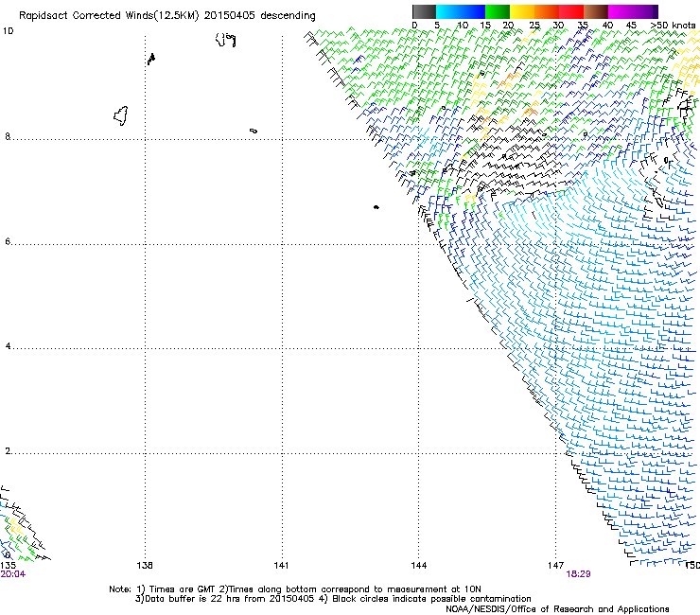The height and width of the screenshot is (615, 700).
Task: Click the gray 0-5 knots legend swatch
Action: (x=424, y=11)
